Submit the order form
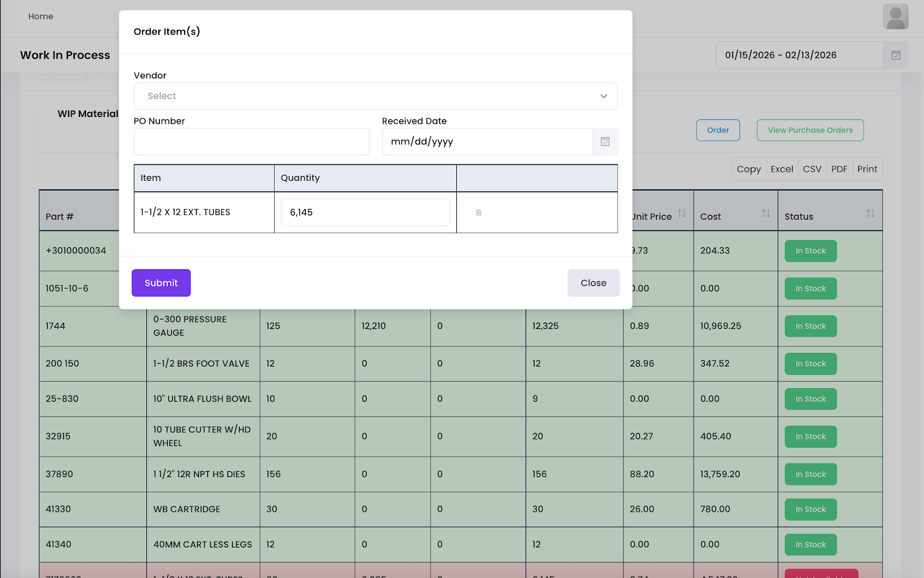This screenshot has width=924, height=578. click(x=161, y=282)
